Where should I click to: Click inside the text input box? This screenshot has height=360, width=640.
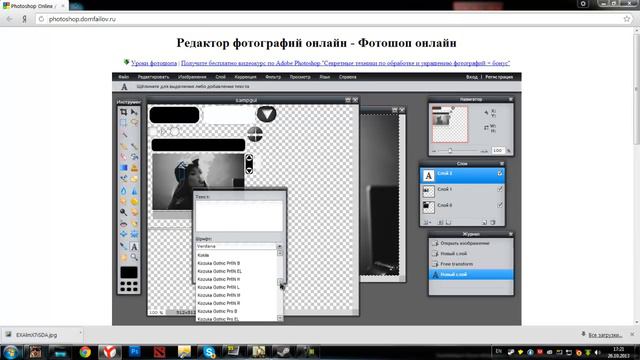(239, 216)
